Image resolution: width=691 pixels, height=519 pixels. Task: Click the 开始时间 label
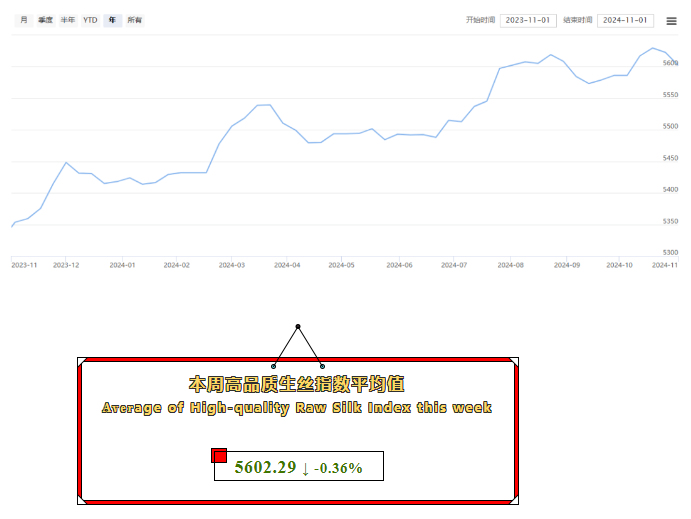click(481, 20)
